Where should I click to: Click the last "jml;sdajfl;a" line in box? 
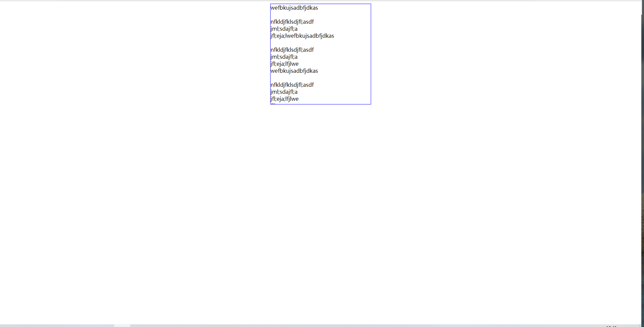[x=284, y=92]
